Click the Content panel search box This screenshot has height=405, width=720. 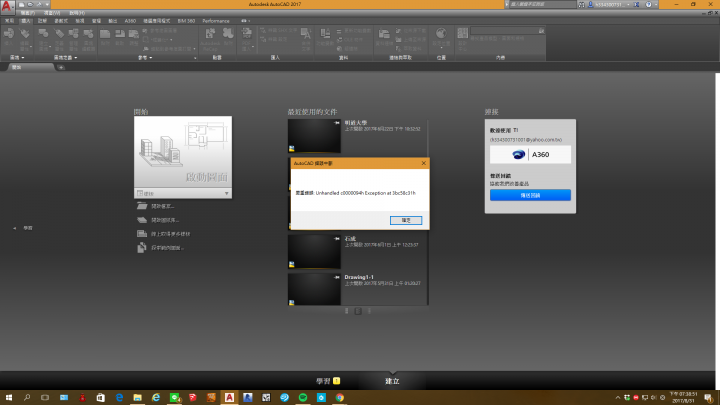(x=507, y=31)
